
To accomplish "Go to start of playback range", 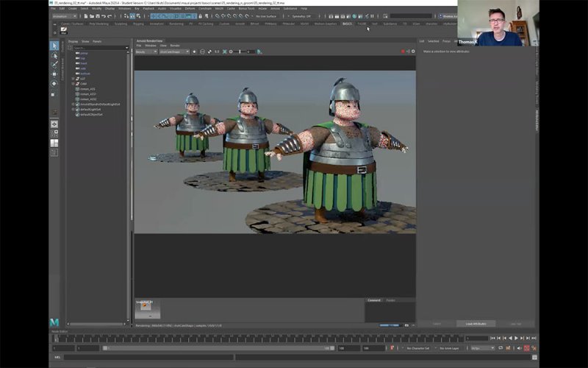I will tap(492, 339).
